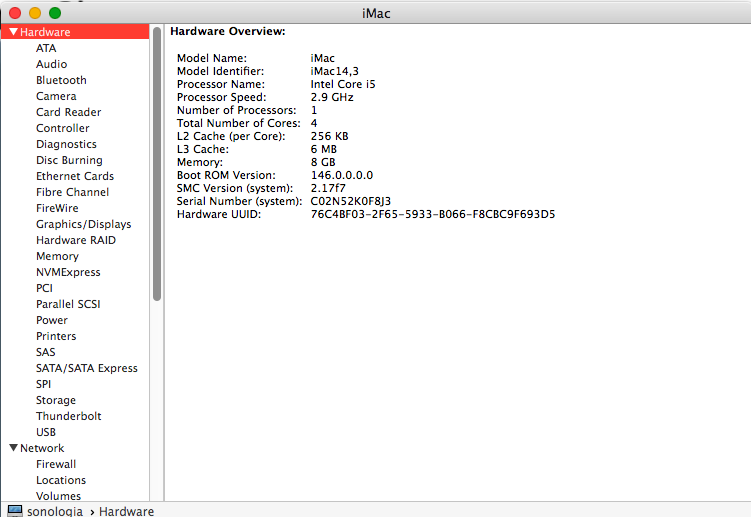The width and height of the screenshot is (751, 517).
Task: Click the 2.9 GHz processor speed
Action: [x=332, y=97]
